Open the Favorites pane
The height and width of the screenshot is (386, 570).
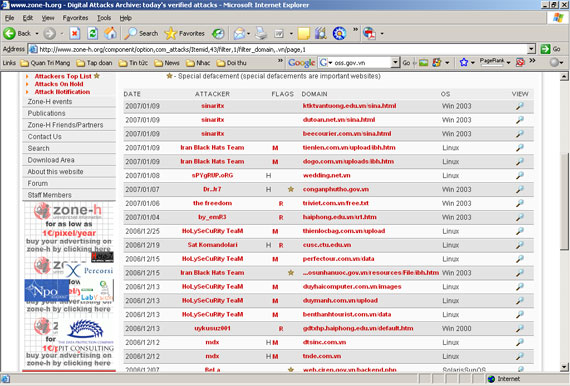[185, 33]
